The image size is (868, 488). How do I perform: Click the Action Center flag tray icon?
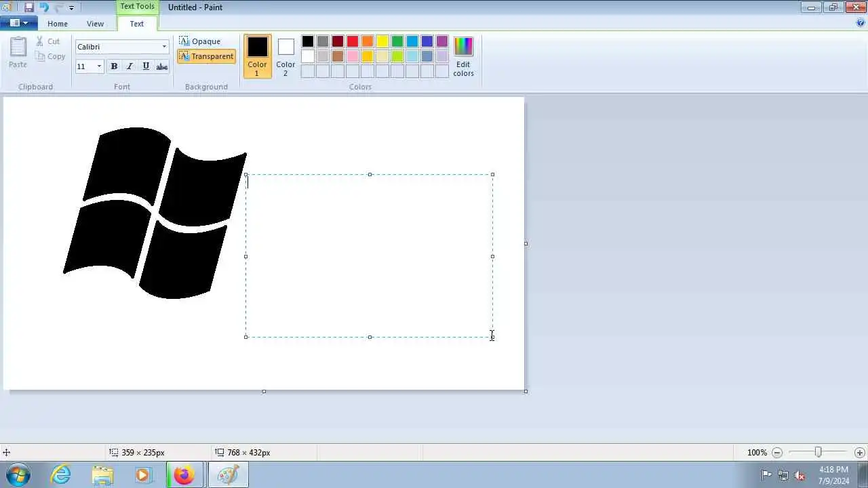pos(767,475)
